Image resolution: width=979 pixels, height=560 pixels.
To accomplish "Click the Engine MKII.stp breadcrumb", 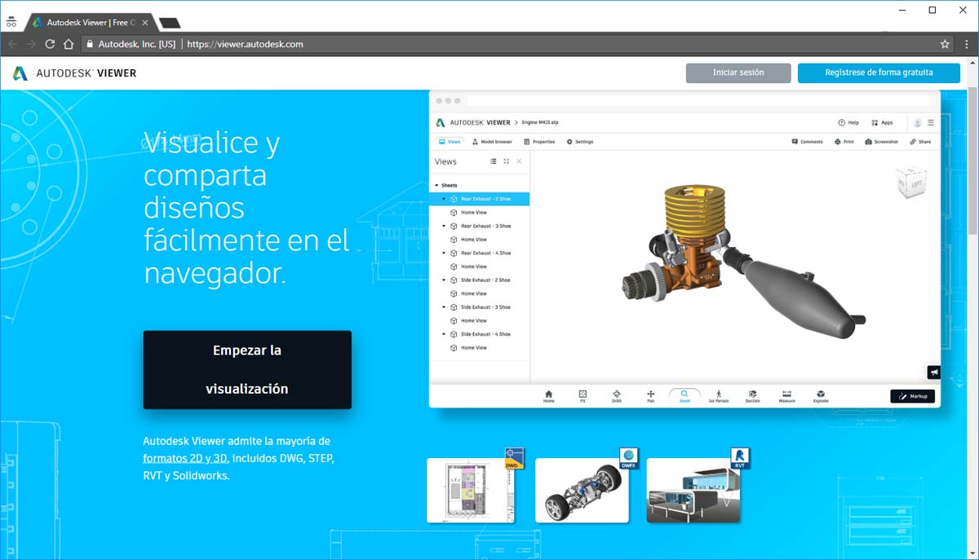I will click(x=540, y=122).
